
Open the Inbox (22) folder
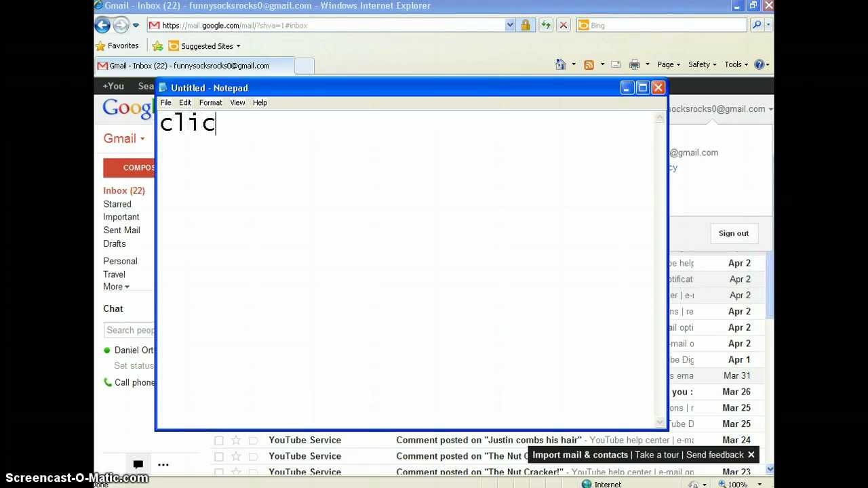pos(124,190)
